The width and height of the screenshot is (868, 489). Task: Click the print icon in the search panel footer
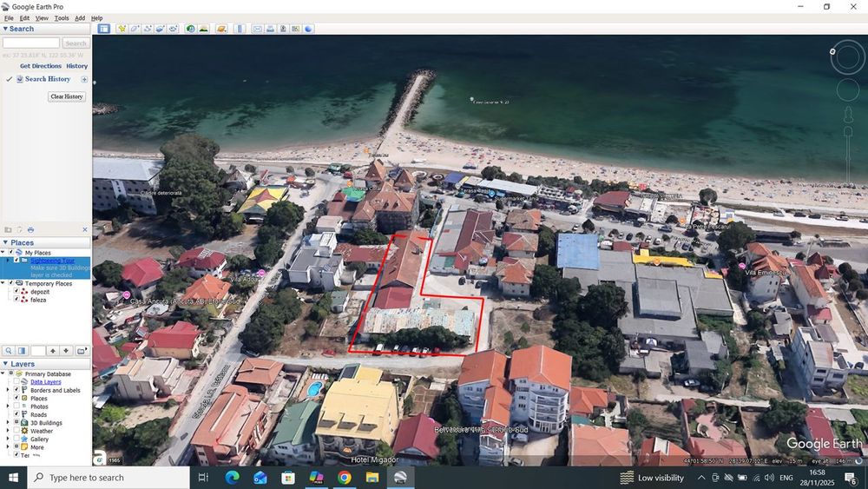coord(30,230)
